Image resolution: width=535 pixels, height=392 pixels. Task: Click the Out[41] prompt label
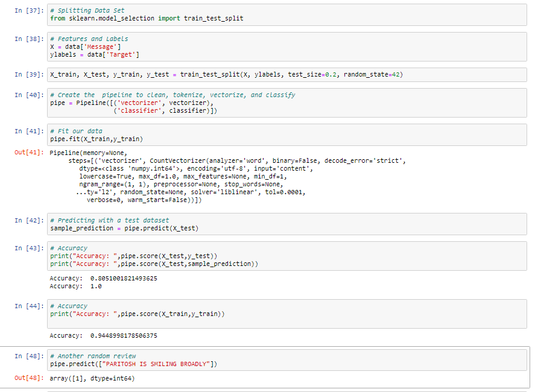point(29,153)
